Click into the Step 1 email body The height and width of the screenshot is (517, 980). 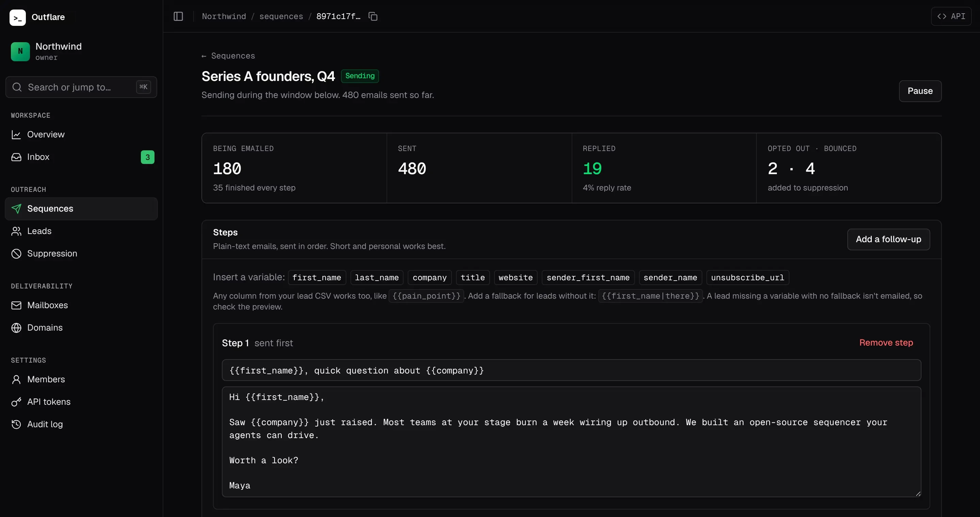tap(571, 442)
